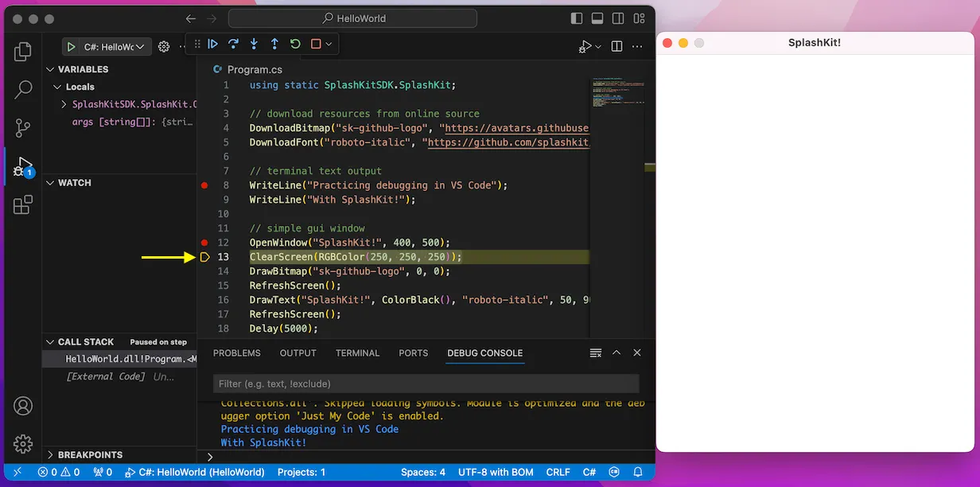Select the [External Code] call stack frame
980x487 pixels.
pos(119,376)
